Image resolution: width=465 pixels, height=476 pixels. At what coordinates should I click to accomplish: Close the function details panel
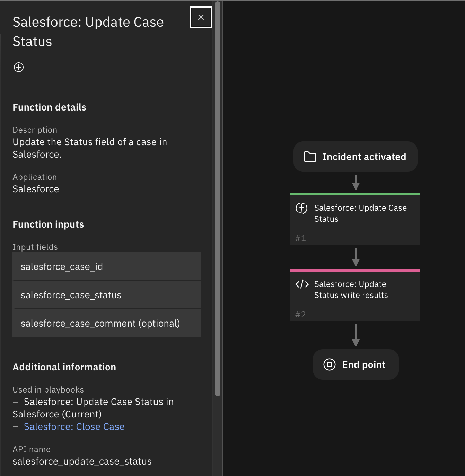201,17
